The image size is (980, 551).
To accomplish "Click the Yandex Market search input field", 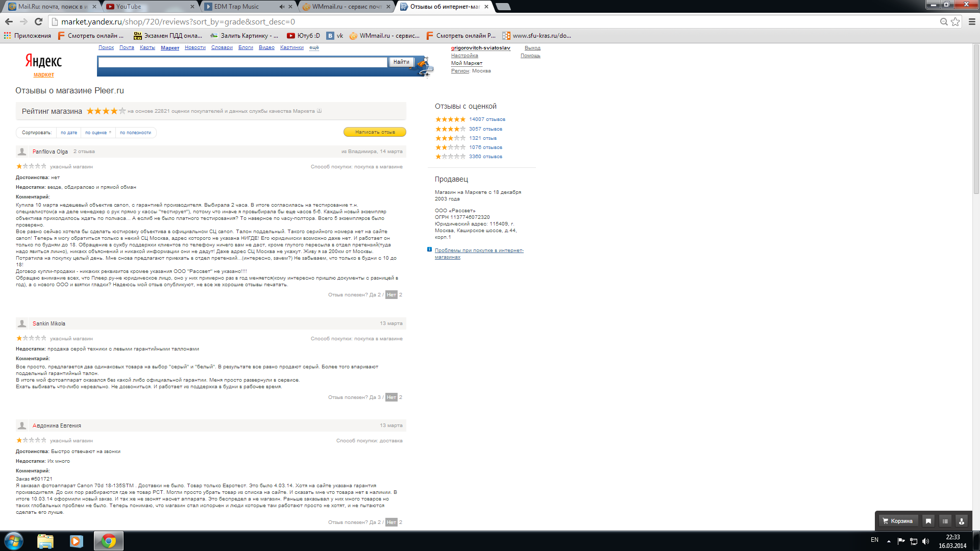I will 242,62.
